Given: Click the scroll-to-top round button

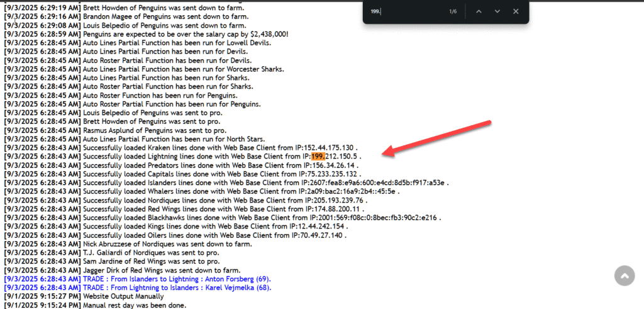Looking at the screenshot, I should pyautogui.click(x=625, y=276).
